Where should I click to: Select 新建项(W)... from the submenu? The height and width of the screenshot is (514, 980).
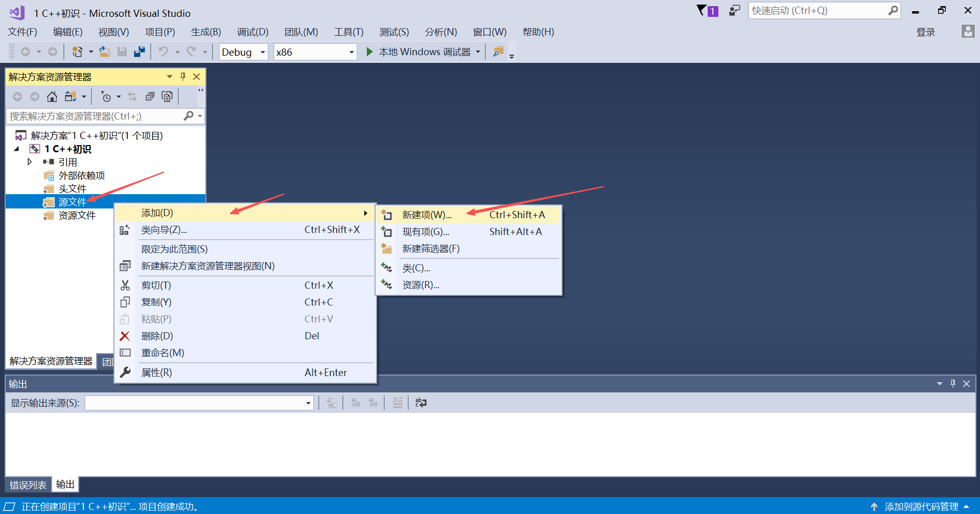click(x=427, y=215)
